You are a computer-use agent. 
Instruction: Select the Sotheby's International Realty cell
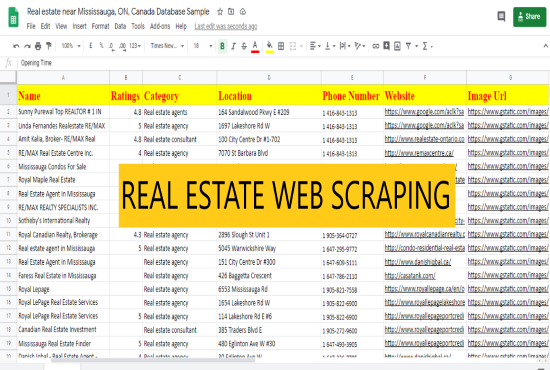click(x=63, y=221)
